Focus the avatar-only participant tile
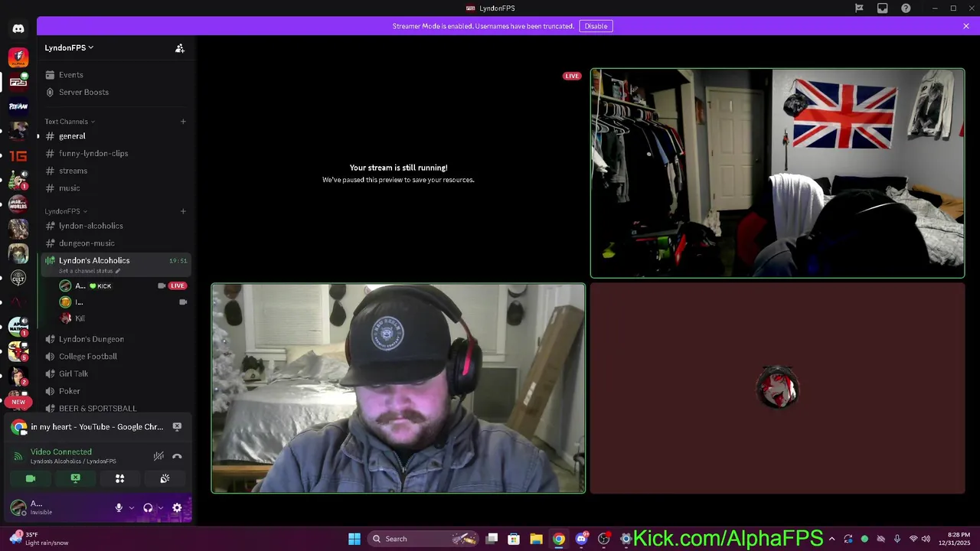Image resolution: width=980 pixels, height=551 pixels. pos(777,388)
